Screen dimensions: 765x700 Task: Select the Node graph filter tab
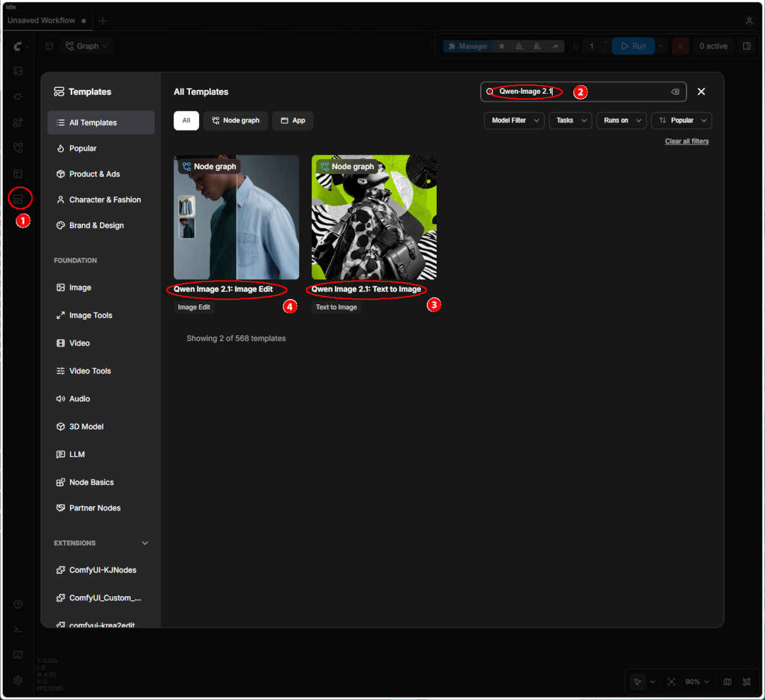(235, 120)
